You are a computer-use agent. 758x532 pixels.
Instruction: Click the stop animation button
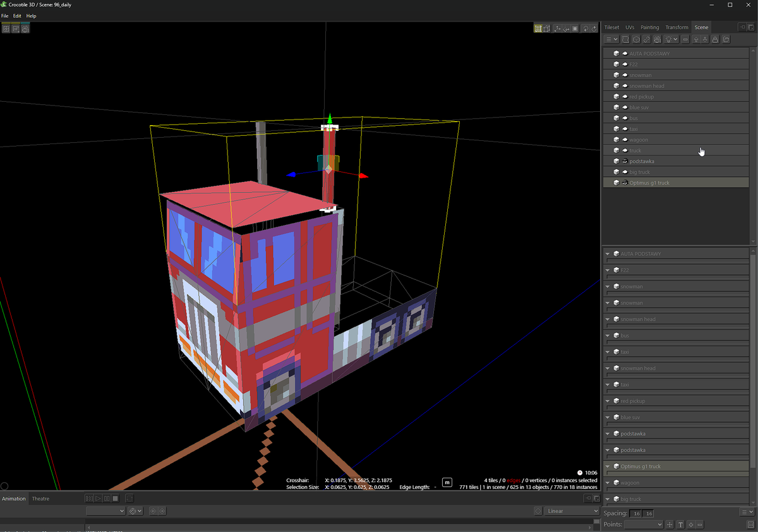(x=115, y=499)
